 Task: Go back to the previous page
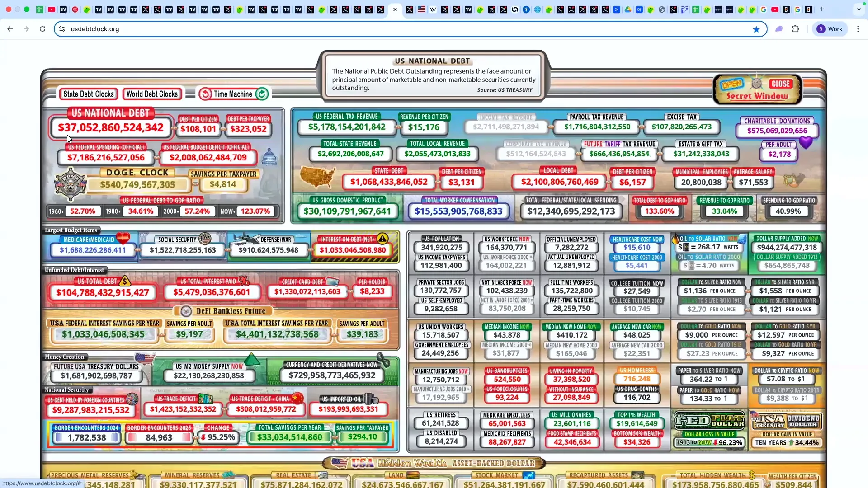point(10,29)
